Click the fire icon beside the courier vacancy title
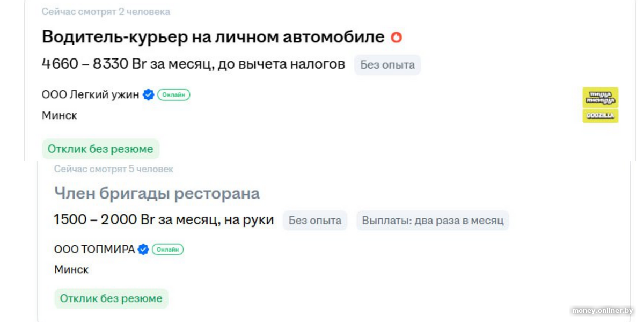This screenshot has height=322, width=644. [x=396, y=37]
